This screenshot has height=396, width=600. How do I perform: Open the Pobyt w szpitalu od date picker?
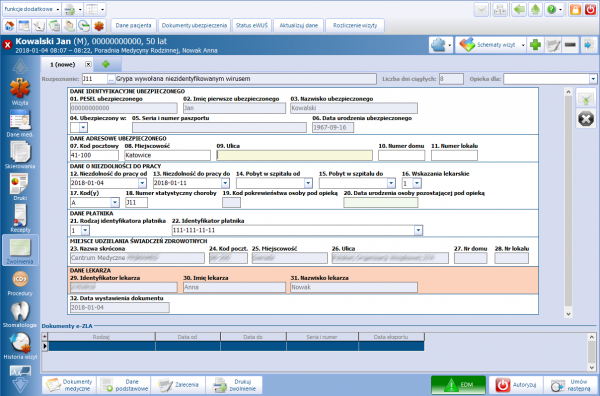[308, 183]
